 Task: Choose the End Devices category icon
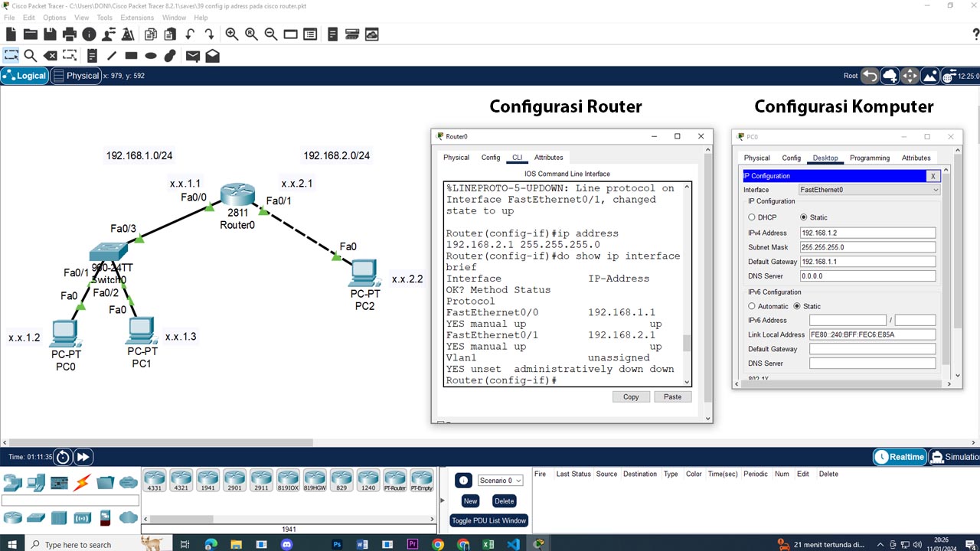pyautogui.click(x=36, y=483)
